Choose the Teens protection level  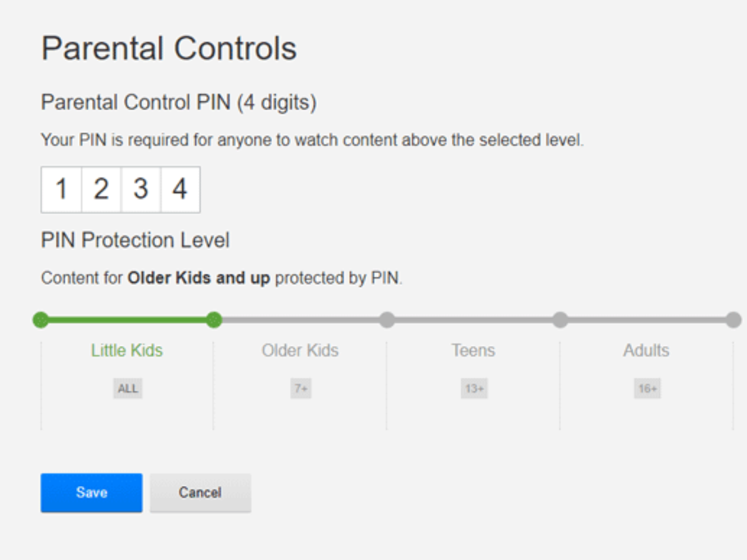pos(473,351)
